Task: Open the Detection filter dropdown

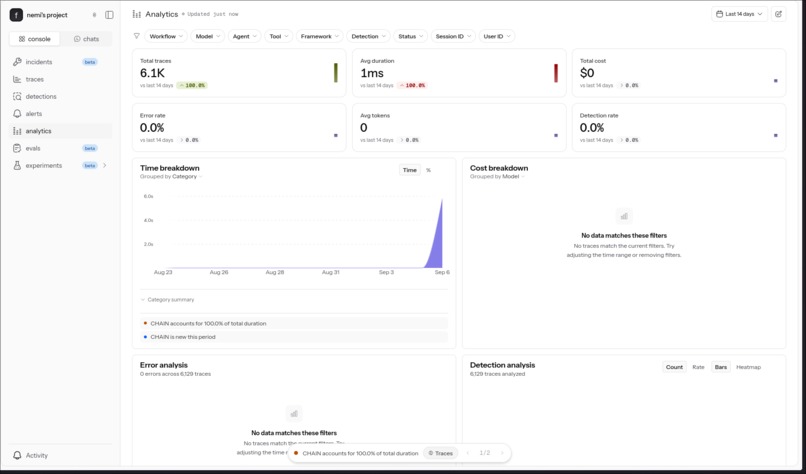Action: coord(368,36)
